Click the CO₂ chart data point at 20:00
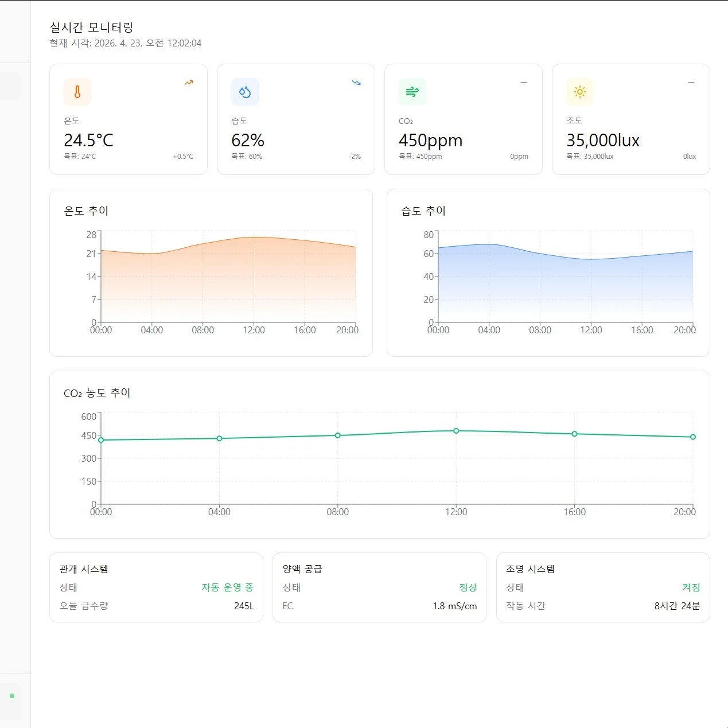Viewport: 728px width, 728px height. [693, 437]
